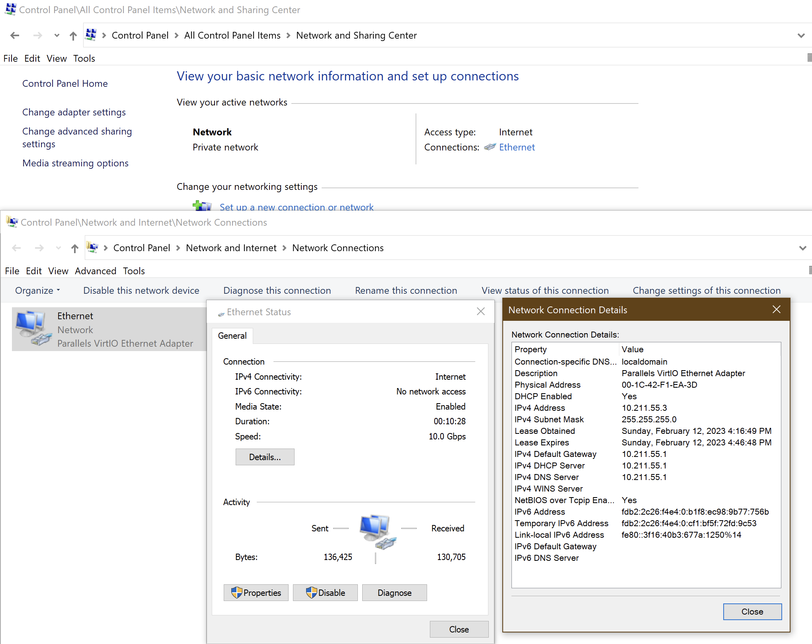This screenshot has height=644, width=812.
Task: Click up arrow in Network Connections window
Action: pos(75,248)
